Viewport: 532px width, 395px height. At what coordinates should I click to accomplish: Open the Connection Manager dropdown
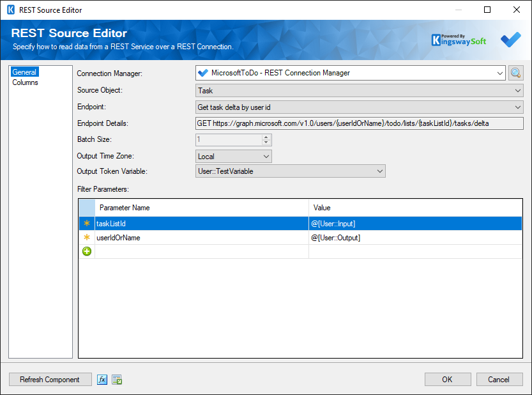[500, 73]
